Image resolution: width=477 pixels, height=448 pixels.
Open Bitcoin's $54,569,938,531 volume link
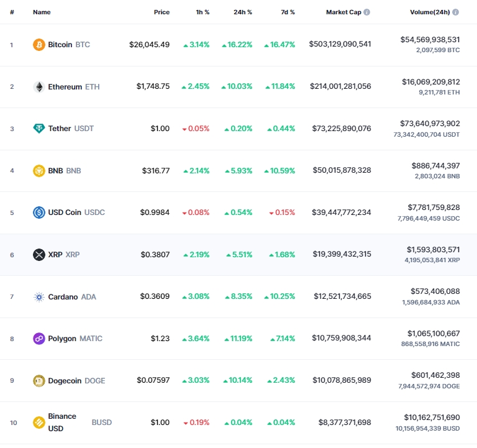430,40
